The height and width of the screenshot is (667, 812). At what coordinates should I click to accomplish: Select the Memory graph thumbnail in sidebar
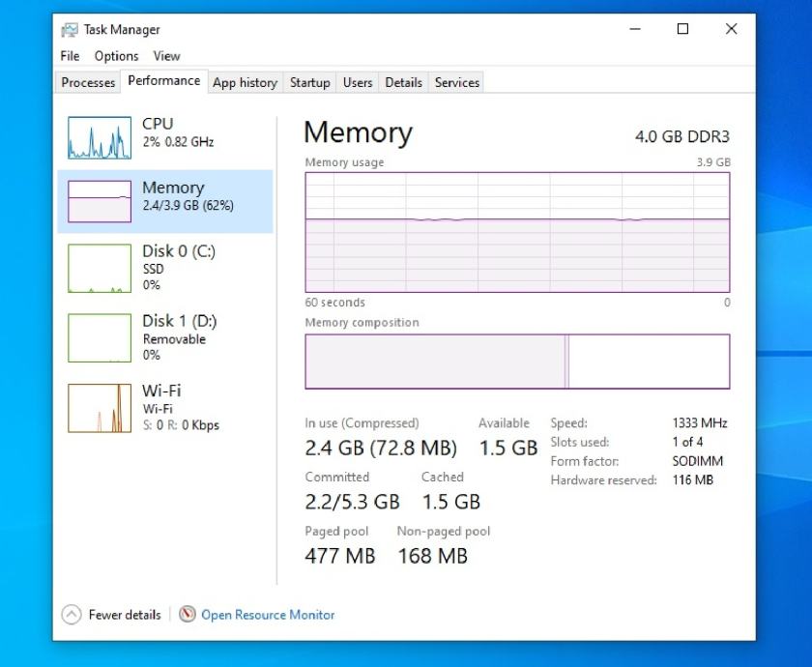(100, 201)
